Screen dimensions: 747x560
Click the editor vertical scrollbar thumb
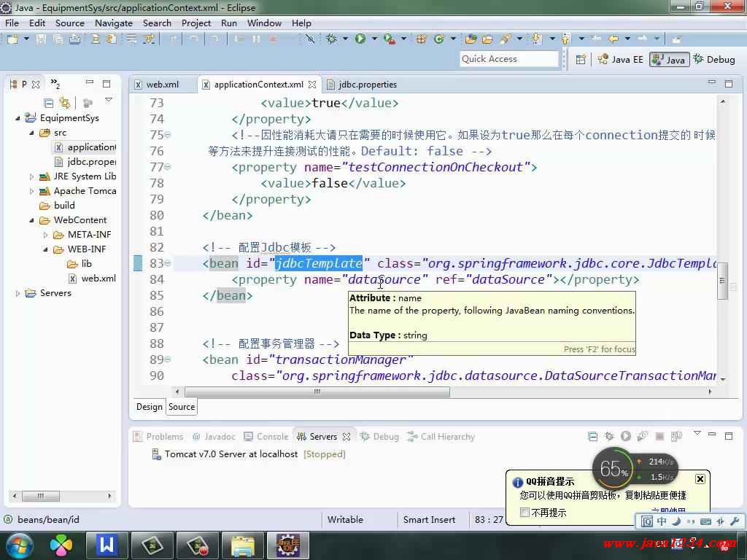(722, 281)
